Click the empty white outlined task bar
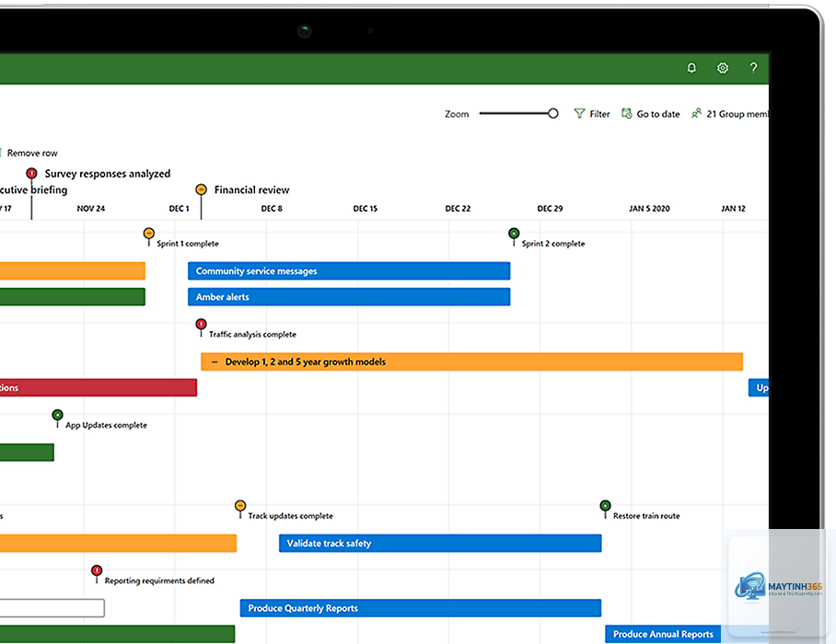 tap(52, 608)
